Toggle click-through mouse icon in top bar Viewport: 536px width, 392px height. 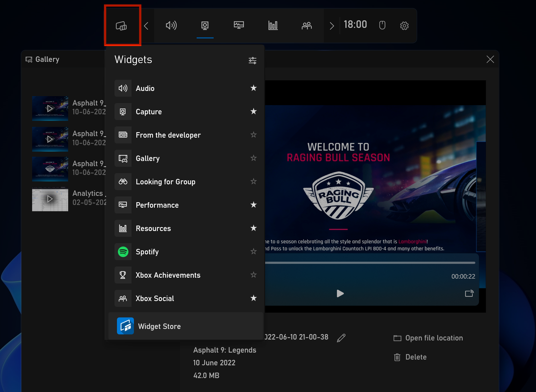pyautogui.click(x=382, y=25)
